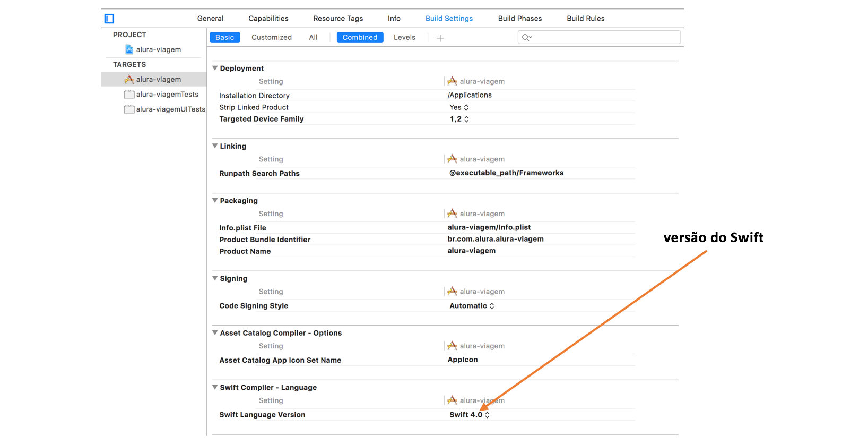Screen dimensions: 868x444
Task: Show All build settings
Action: point(313,37)
